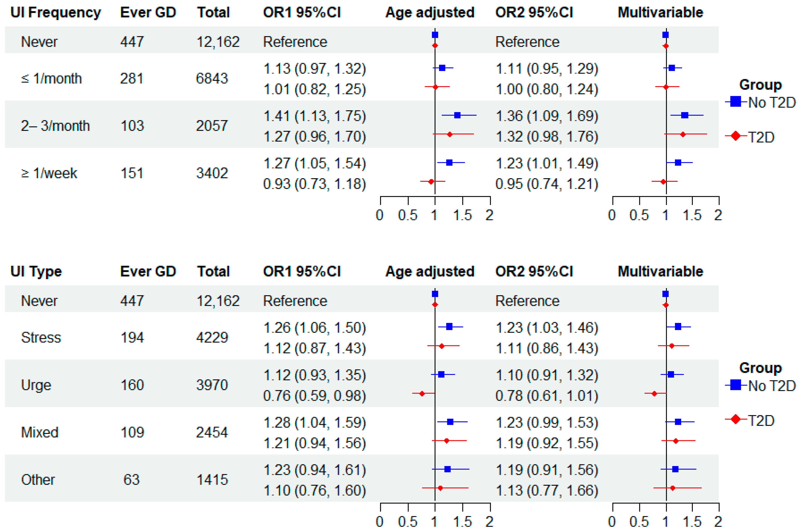Click the blue 2–3/month marker in the upper Age adjusted plot
Screen dimensions: 800x532
457,115
